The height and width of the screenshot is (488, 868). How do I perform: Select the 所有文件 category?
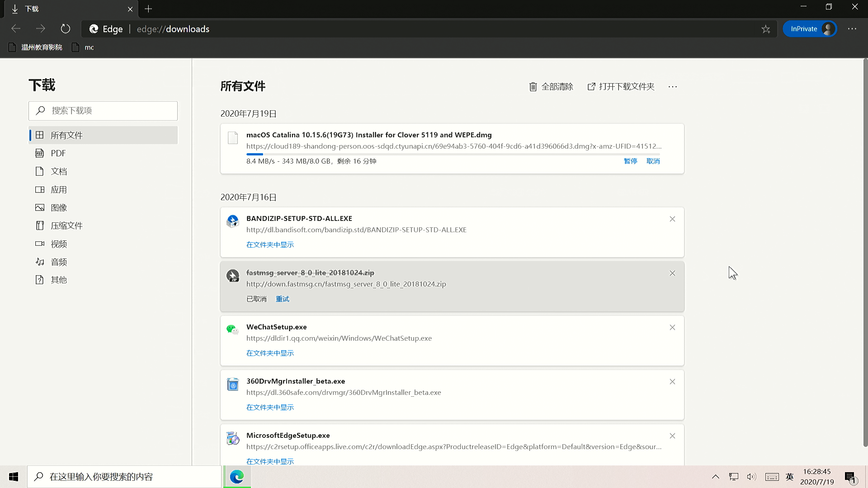tap(103, 135)
